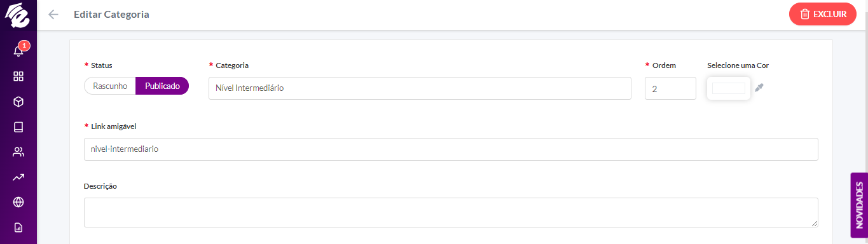Open the book courses icon in sidebar
Viewport: 868px width, 244px height.
pos(18,127)
